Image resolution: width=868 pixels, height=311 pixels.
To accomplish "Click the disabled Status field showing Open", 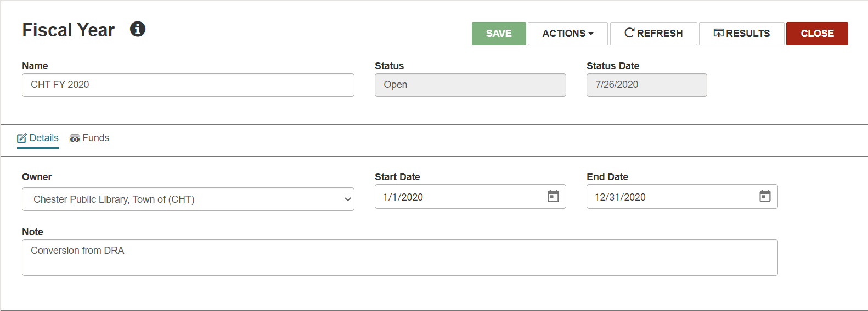I will tap(470, 85).
